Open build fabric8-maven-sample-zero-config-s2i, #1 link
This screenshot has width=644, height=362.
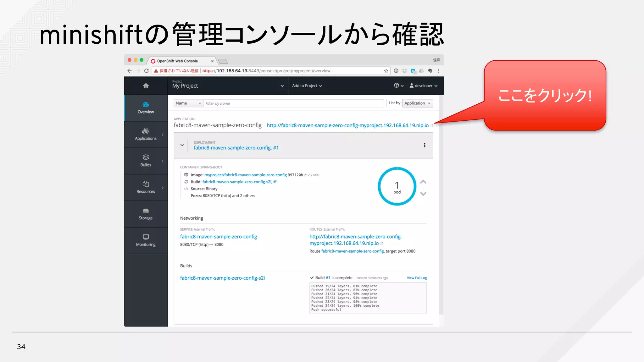tap(240, 182)
